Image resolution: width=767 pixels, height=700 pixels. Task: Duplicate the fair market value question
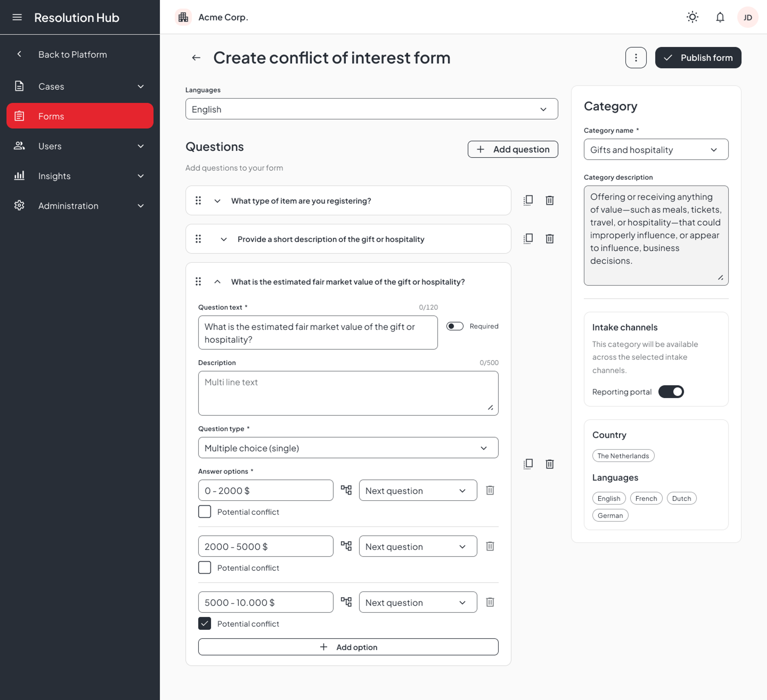(528, 464)
